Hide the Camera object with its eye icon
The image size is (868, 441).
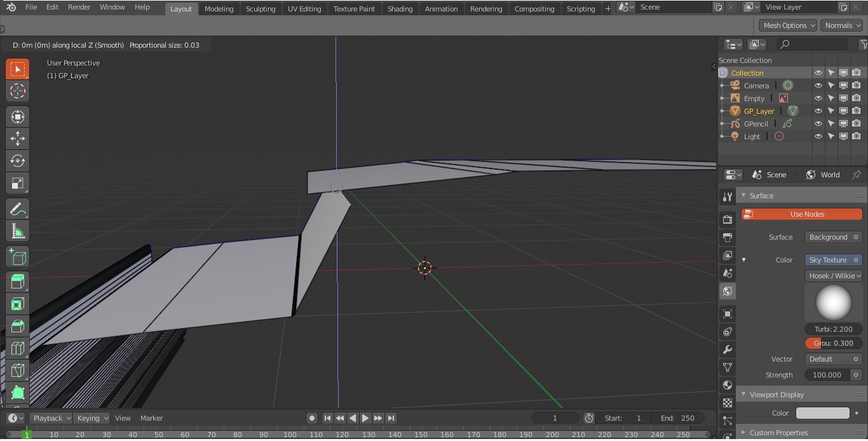point(818,85)
